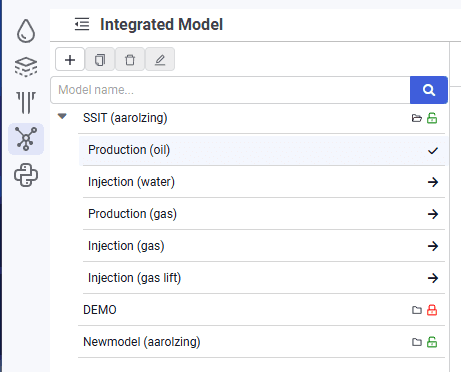Open the reservoir layers section in sidebar
461x372 pixels.
pos(26,67)
